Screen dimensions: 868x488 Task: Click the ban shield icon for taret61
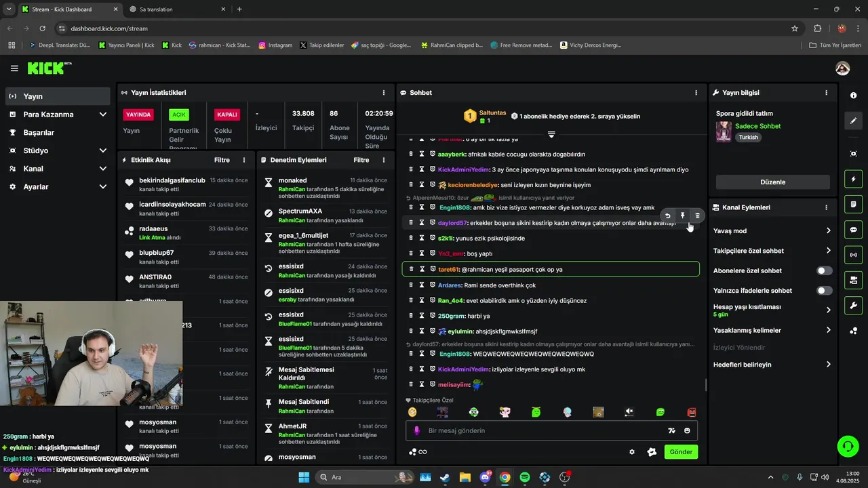432,269
